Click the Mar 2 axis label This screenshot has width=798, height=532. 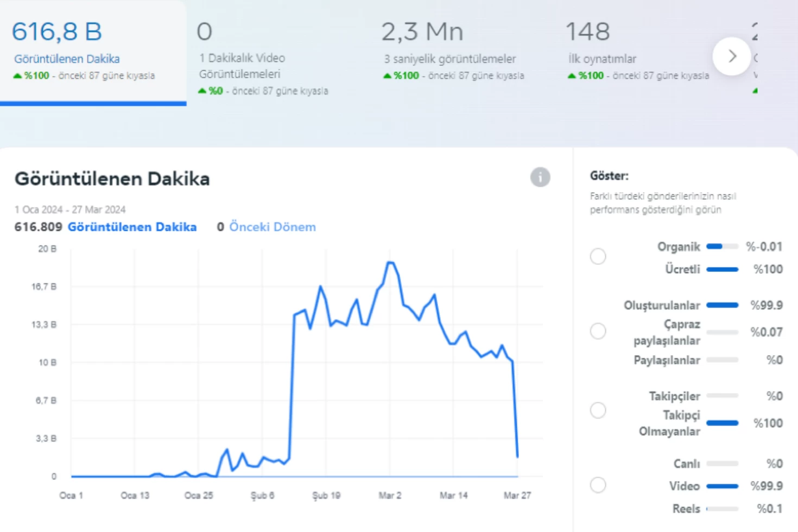[390, 496]
